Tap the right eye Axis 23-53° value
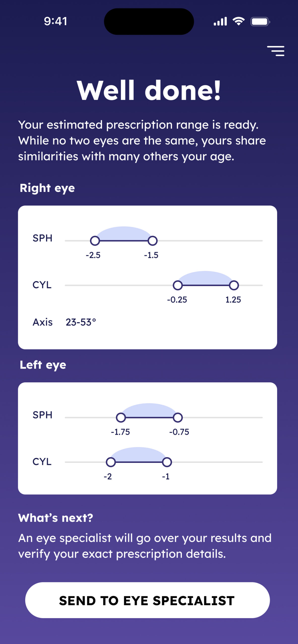 click(x=81, y=322)
